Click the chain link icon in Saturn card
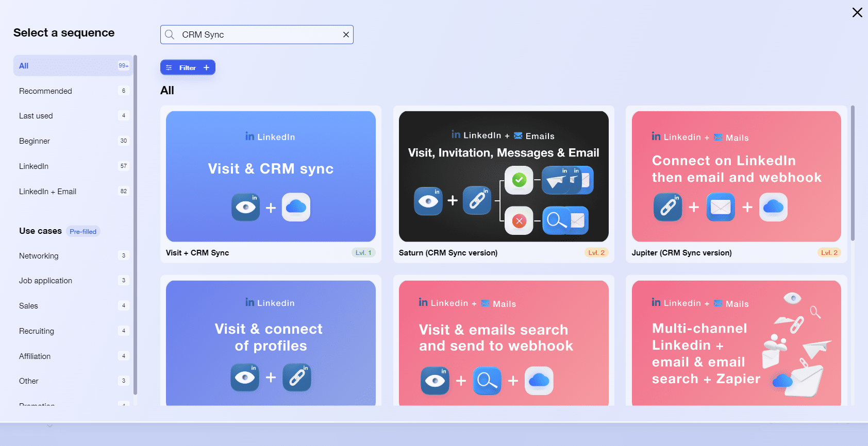 [477, 200]
